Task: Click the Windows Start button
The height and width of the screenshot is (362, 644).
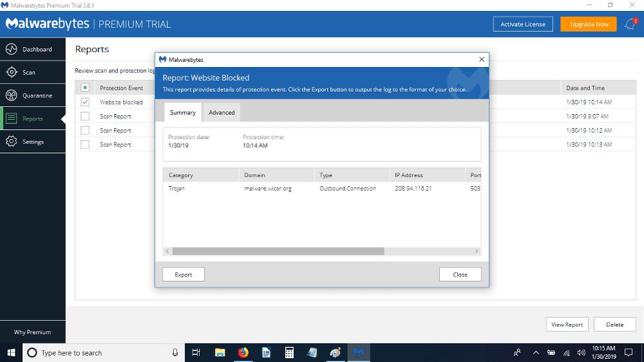Action: (11, 352)
